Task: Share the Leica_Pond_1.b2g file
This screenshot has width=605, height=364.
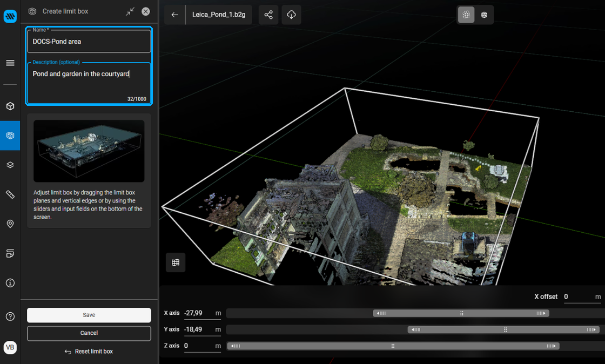Action: point(268,15)
